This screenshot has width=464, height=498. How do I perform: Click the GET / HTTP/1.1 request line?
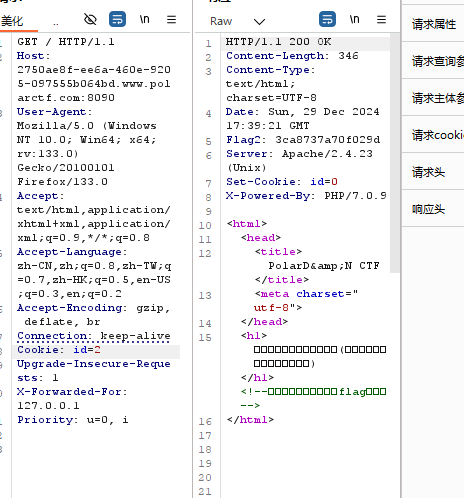[66, 42]
